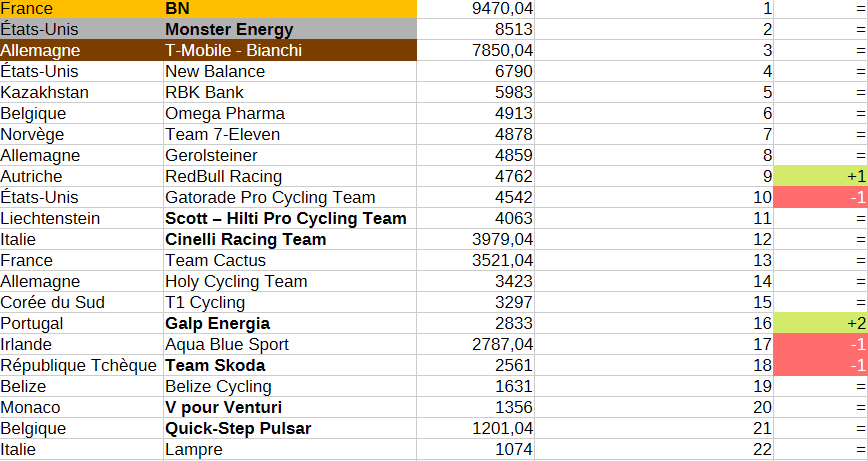This screenshot has width=868, height=461.
Task: Click the New Balance team cell
Action: click(x=290, y=71)
